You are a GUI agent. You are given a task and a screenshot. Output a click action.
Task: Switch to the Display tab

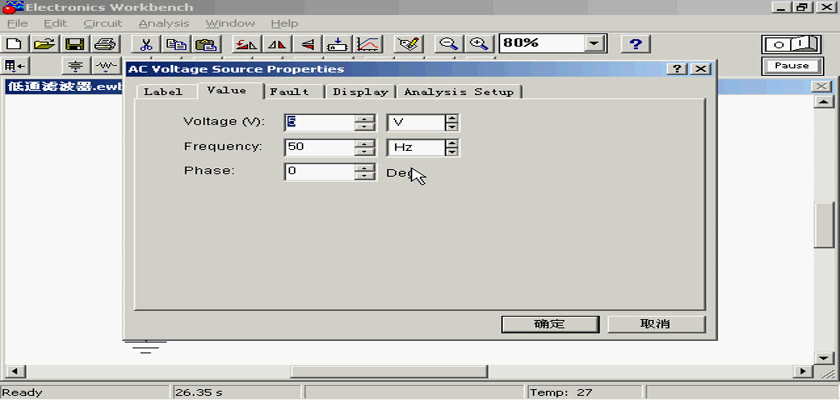coord(361,92)
